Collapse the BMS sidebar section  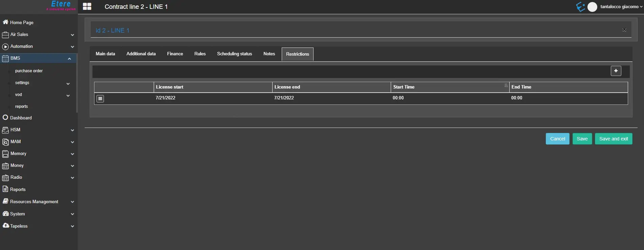(69, 58)
